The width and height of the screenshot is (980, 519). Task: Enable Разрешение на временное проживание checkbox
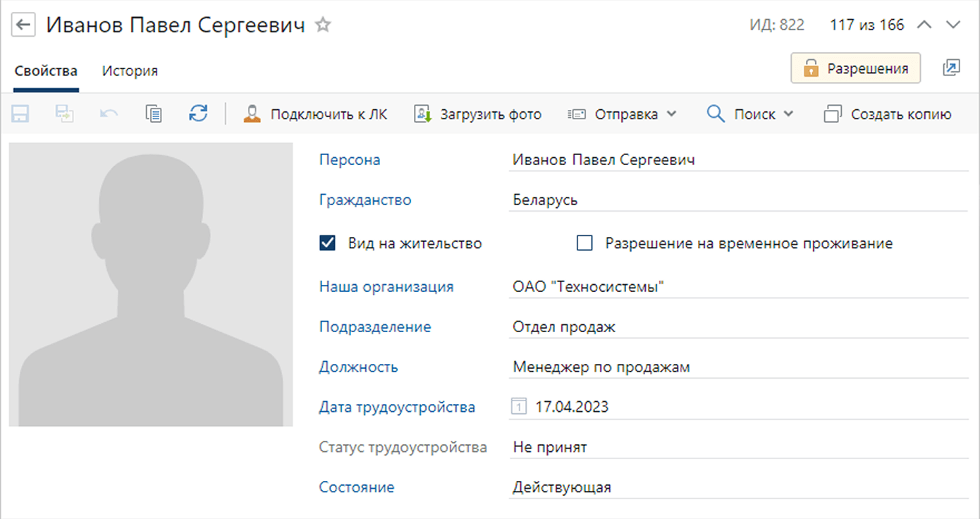click(x=584, y=243)
